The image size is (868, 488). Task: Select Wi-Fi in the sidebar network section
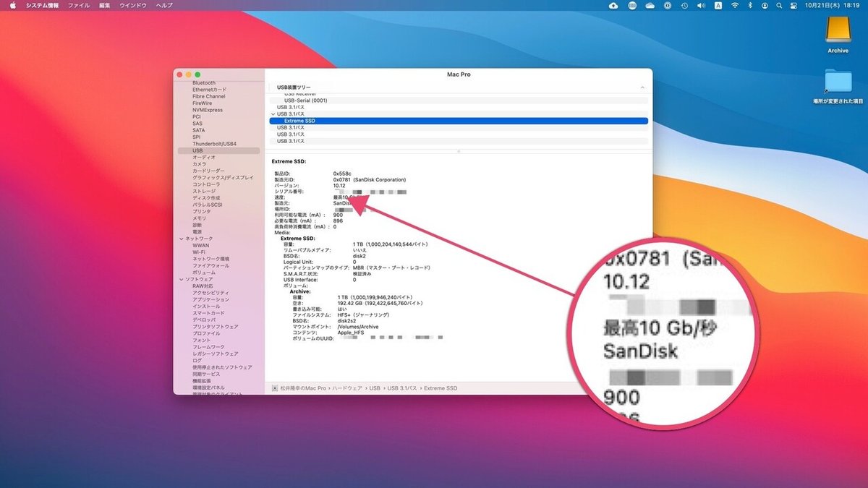(x=198, y=252)
